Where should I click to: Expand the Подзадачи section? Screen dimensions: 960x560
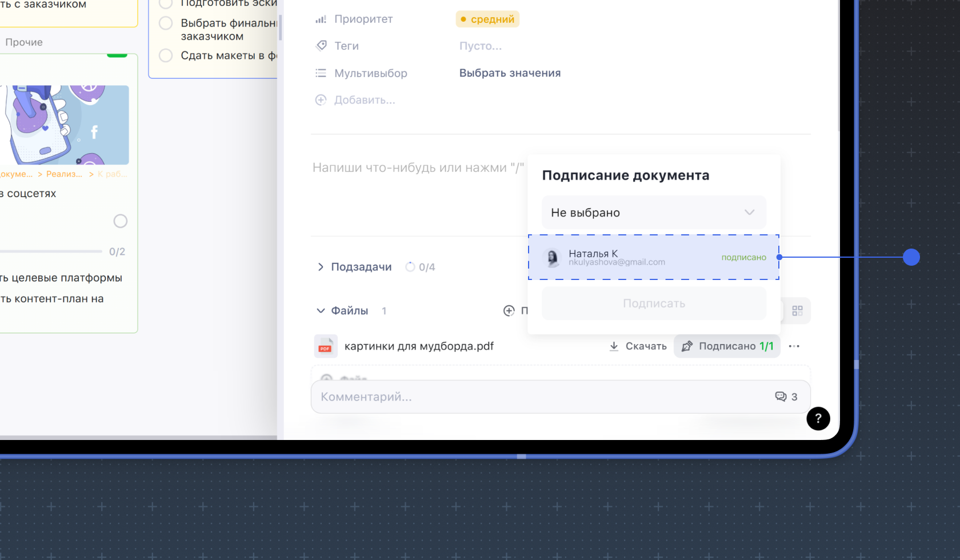pos(321,267)
